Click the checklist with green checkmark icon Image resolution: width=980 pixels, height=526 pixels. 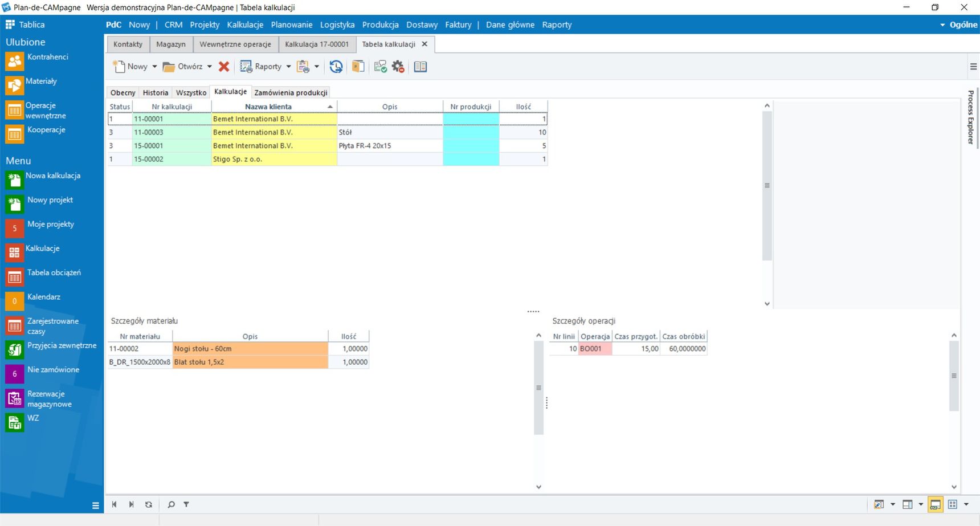(x=380, y=67)
